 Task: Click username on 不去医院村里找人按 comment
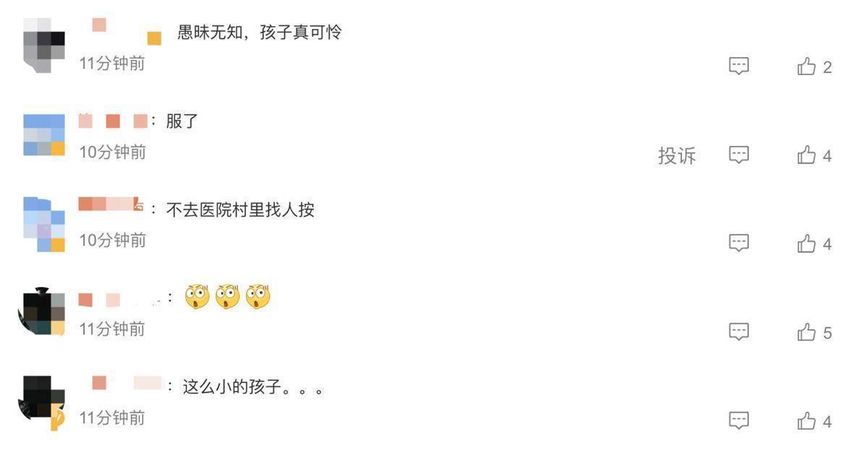(x=111, y=205)
